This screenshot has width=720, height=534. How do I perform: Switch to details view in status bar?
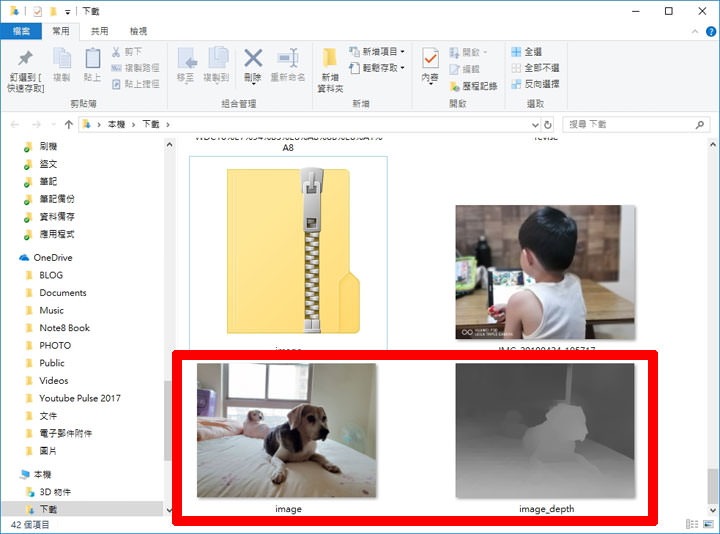[692, 524]
